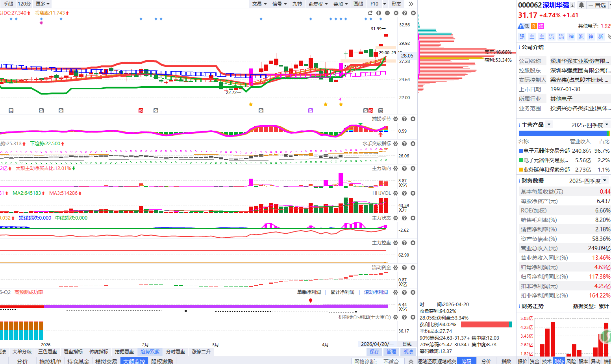
Task: Click the stock info 'i' icon
Action: click(572, 5)
